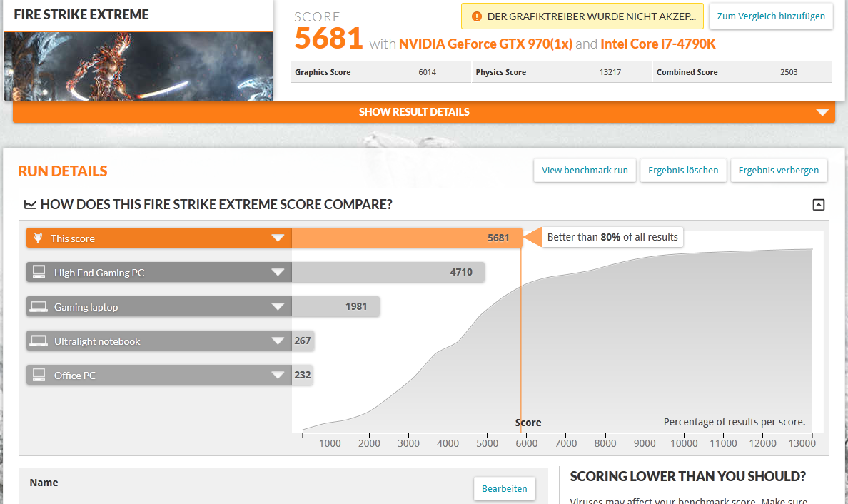Image resolution: width=848 pixels, height=504 pixels.
Task: Click the Percentage of results per score text
Action: [x=734, y=422]
